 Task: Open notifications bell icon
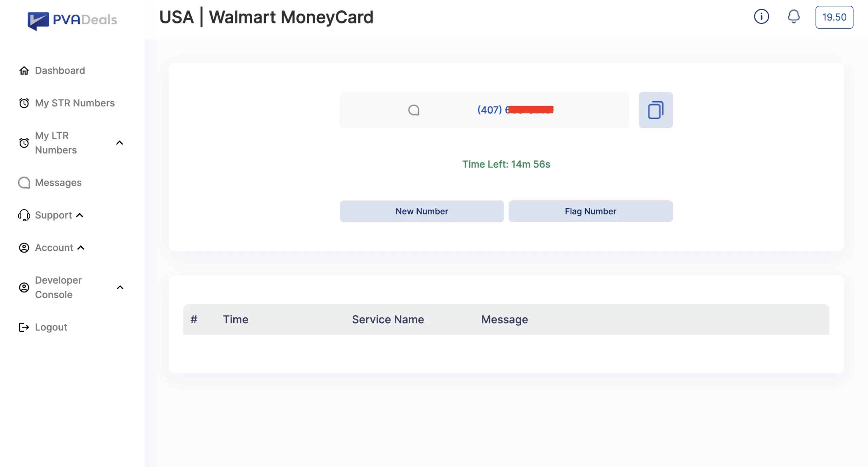(x=793, y=17)
